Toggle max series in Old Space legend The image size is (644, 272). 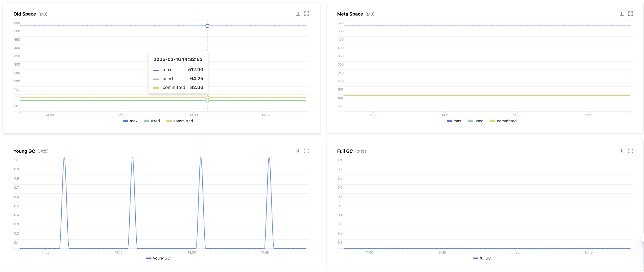coord(130,121)
